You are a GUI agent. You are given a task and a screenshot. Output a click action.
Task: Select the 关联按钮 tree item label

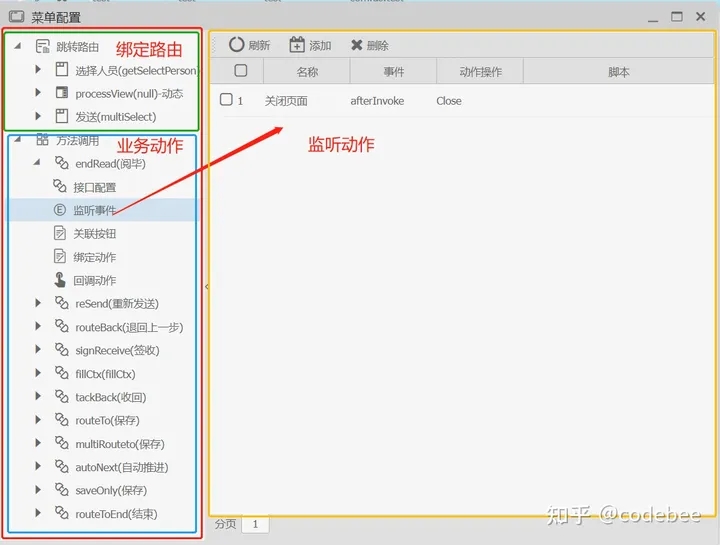[95, 234]
